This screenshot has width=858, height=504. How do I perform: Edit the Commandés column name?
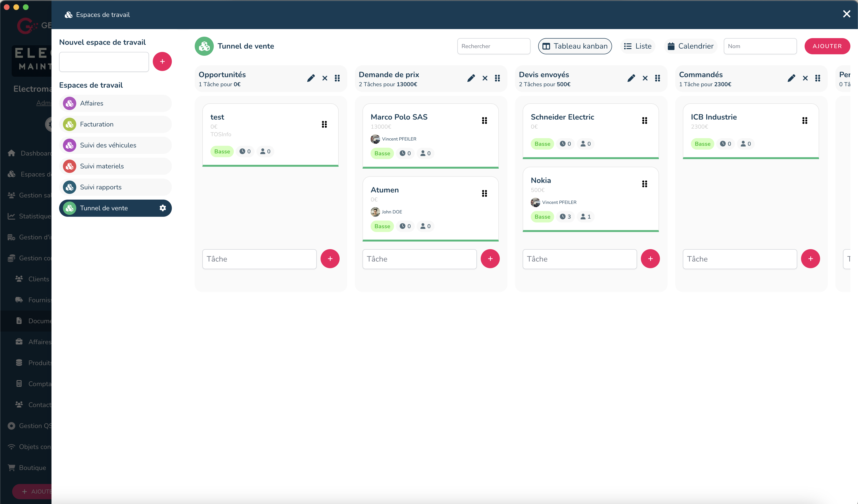[x=791, y=78]
